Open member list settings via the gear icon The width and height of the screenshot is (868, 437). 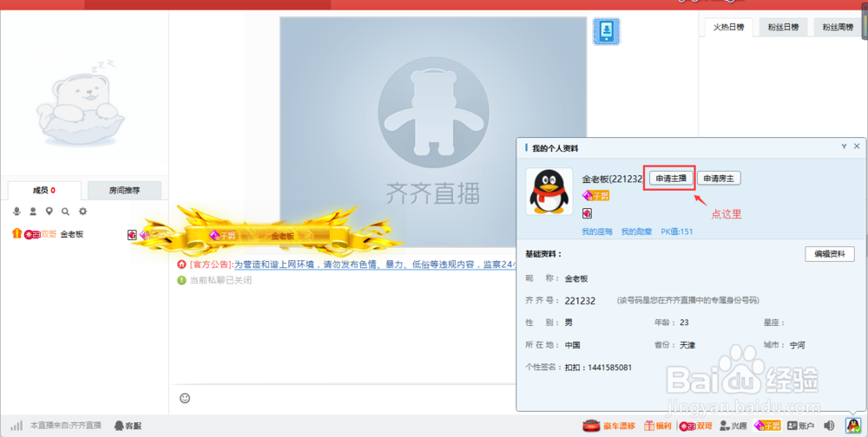[x=82, y=212]
